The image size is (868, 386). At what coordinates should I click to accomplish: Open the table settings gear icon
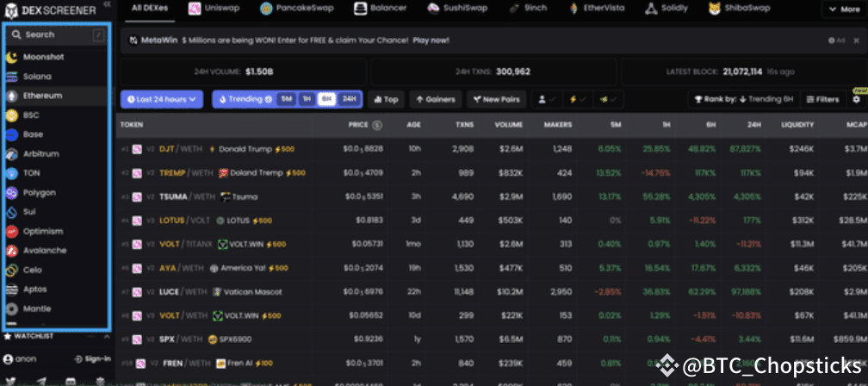[856, 99]
